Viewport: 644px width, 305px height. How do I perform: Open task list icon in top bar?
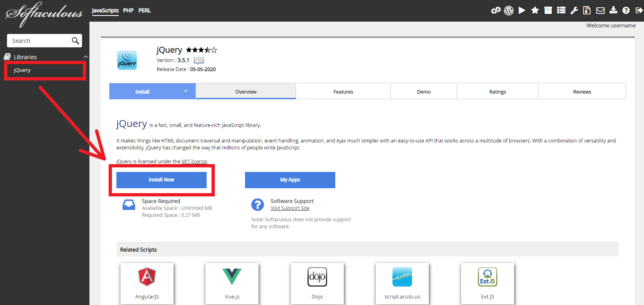[561, 11]
